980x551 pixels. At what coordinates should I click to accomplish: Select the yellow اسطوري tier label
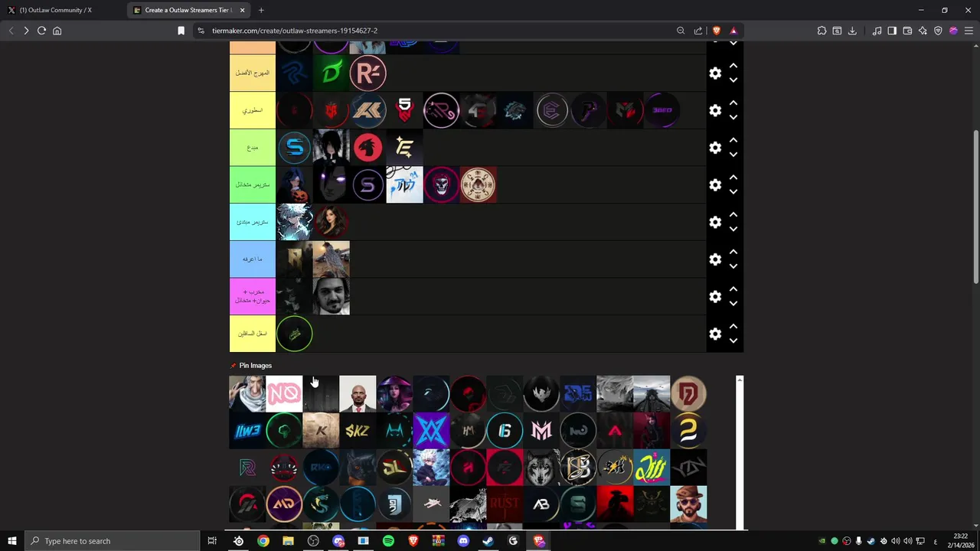point(253,110)
